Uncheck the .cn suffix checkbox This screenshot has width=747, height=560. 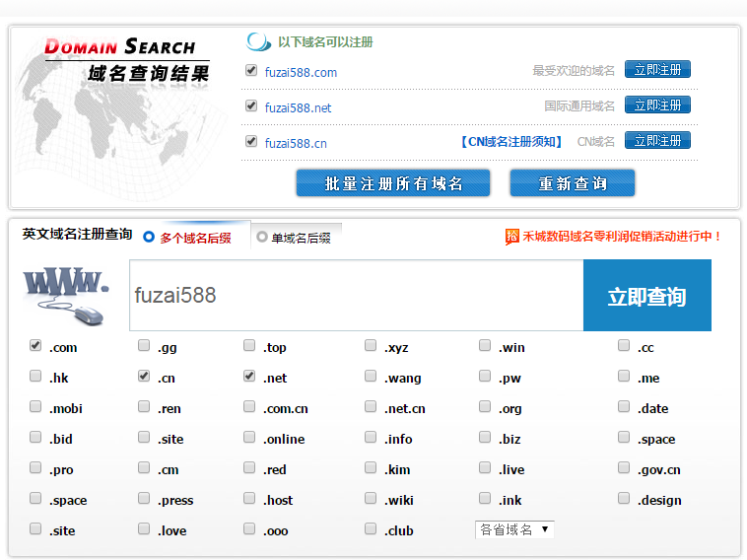pos(144,377)
